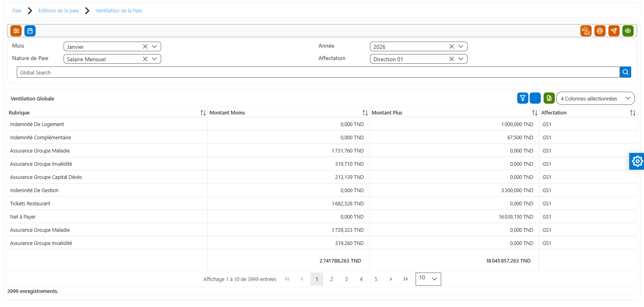
Task: Go to page 4
Action: pyautogui.click(x=361, y=279)
